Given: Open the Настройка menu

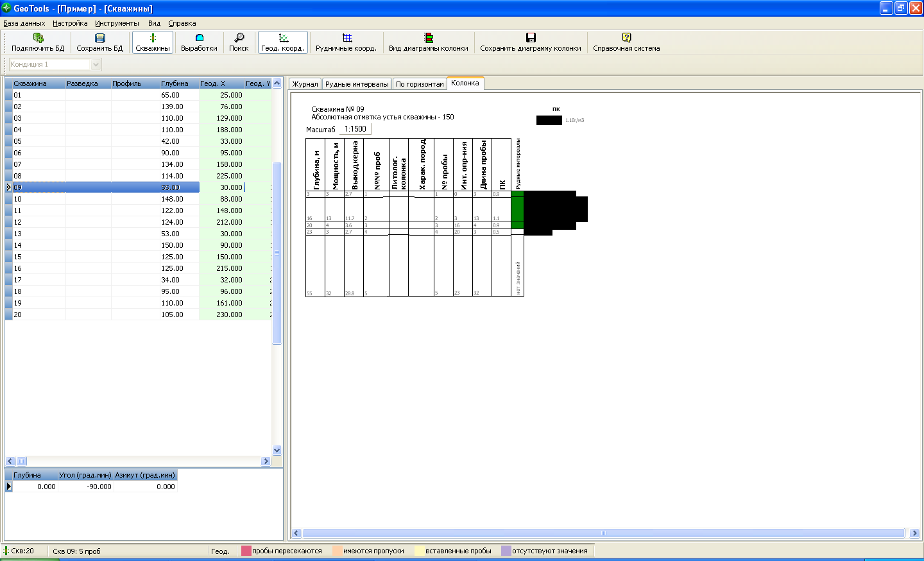Looking at the screenshot, I should tap(70, 23).
